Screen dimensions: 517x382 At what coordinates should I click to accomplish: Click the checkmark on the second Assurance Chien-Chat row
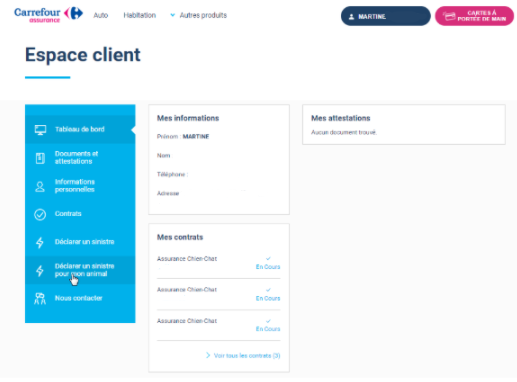tap(268, 290)
